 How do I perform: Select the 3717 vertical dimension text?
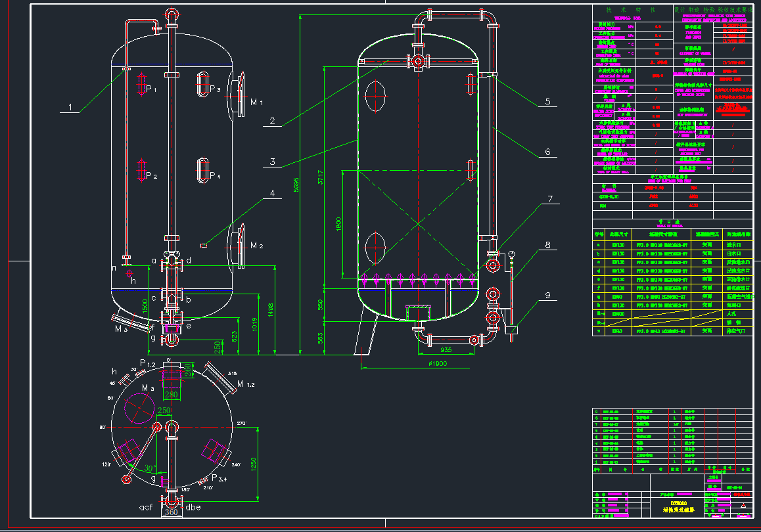(321, 176)
